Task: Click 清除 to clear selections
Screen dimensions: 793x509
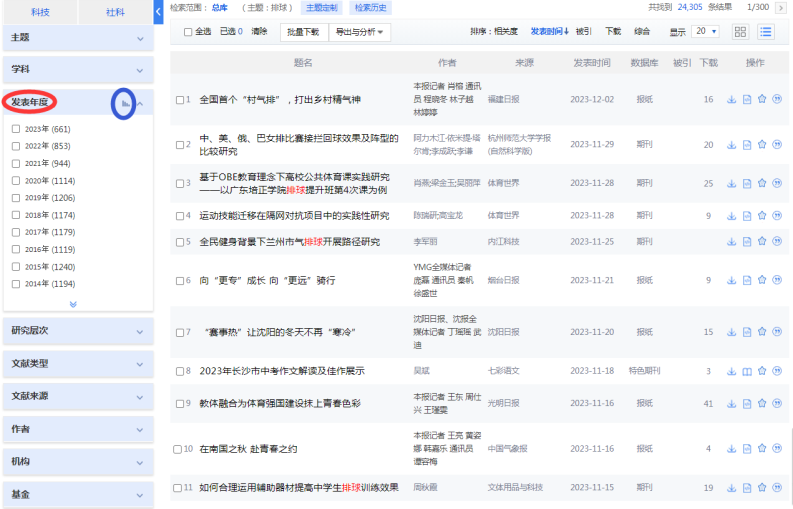Action: pyautogui.click(x=259, y=31)
